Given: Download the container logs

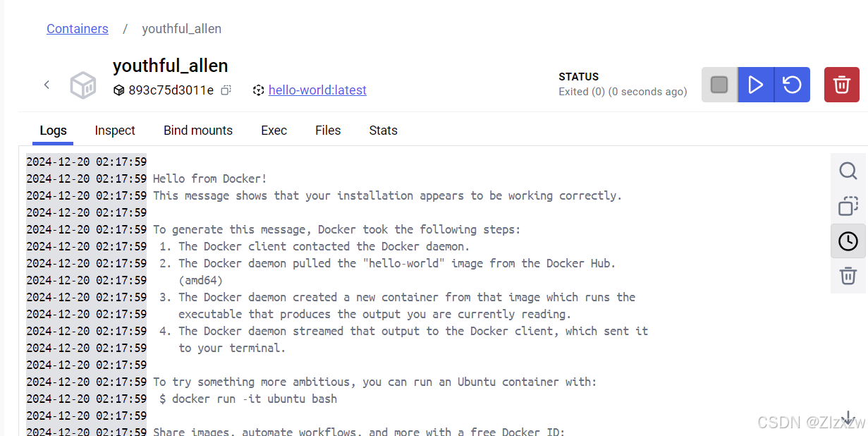Looking at the screenshot, I should point(848,418).
